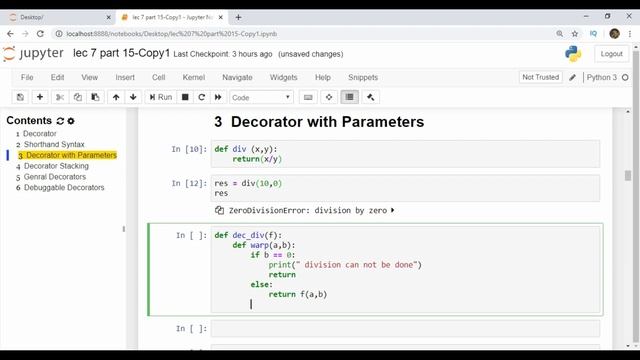Move the selected cell down
Screen dimensions: 640x360
click(133, 97)
